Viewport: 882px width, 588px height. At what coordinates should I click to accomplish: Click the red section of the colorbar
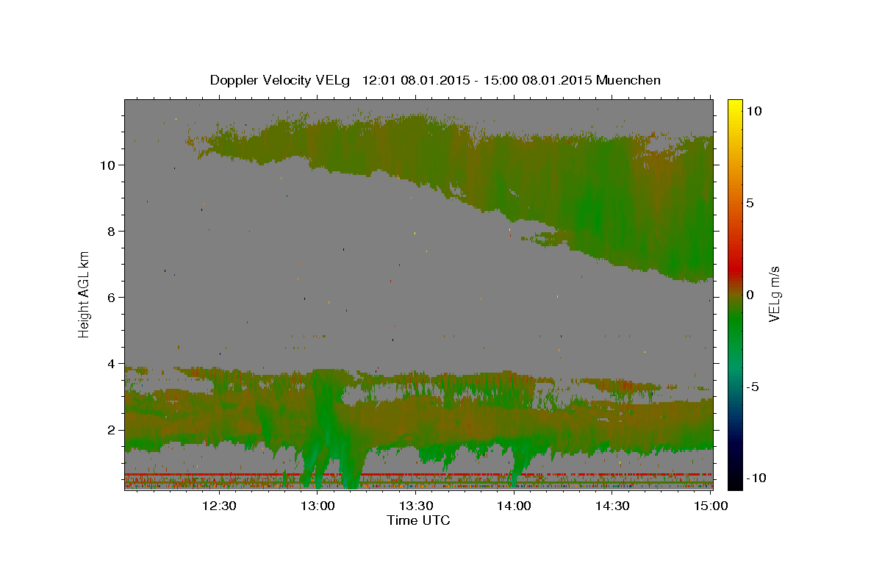coord(735,268)
